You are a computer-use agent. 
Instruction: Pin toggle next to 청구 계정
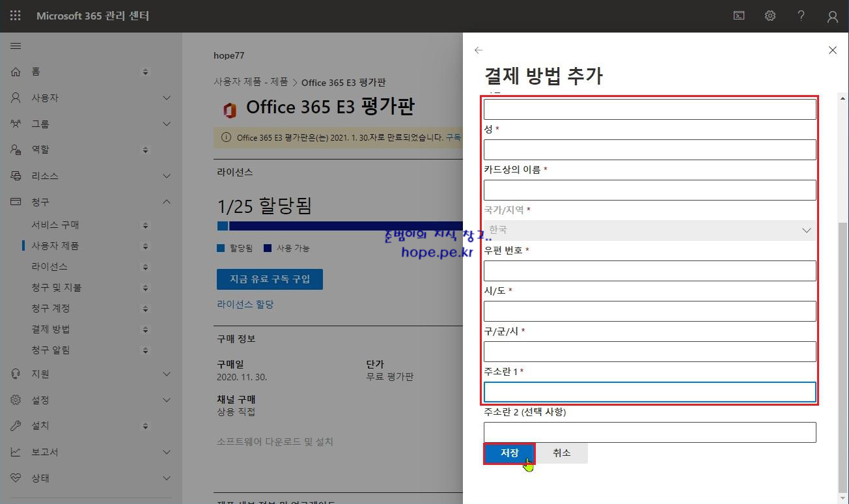(x=145, y=309)
